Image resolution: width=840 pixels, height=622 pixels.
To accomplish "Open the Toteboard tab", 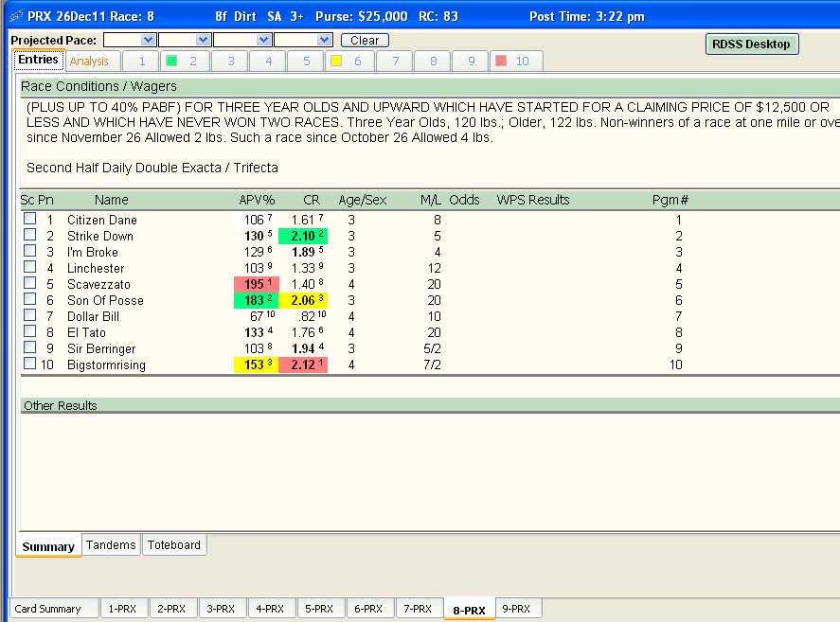I will pyautogui.click(x=174, y=545).
